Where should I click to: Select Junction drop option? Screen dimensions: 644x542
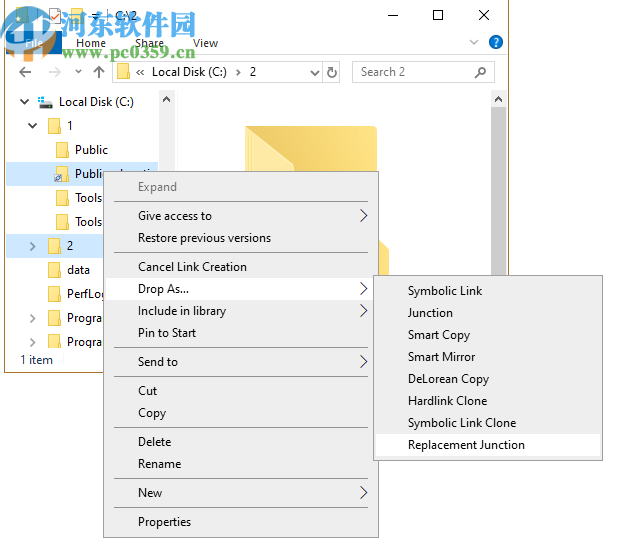(x=488, y=313)
